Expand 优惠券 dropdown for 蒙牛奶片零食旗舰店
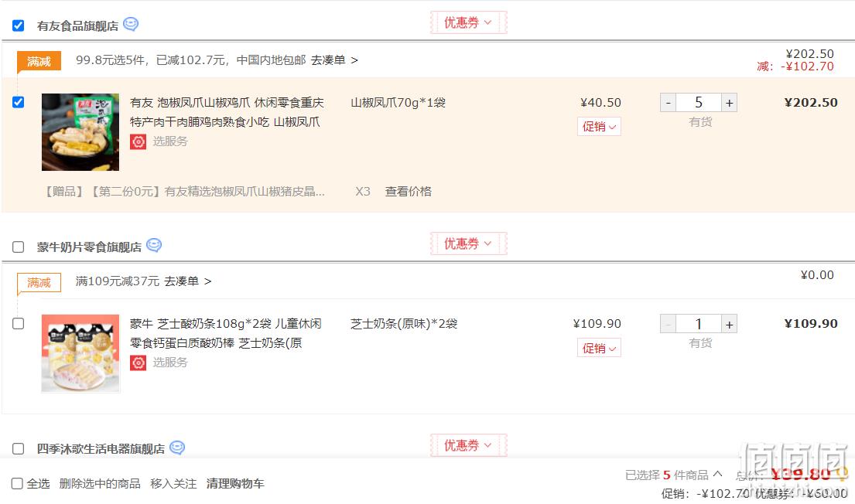The image size is (855, 504). tap(468, 243)
